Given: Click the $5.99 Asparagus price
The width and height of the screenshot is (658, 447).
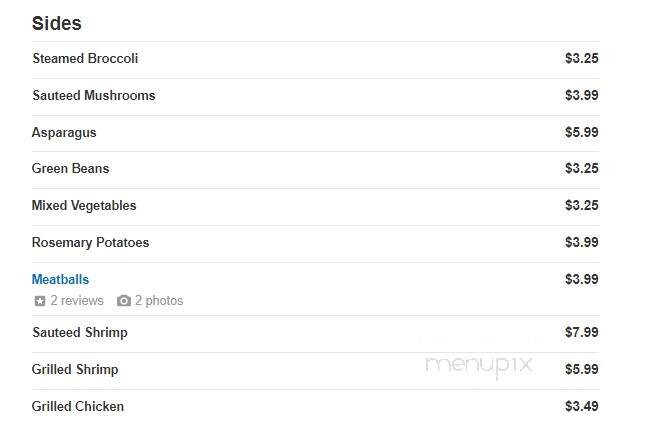Looking at the screenshot, I should click(x=582, y=132).
